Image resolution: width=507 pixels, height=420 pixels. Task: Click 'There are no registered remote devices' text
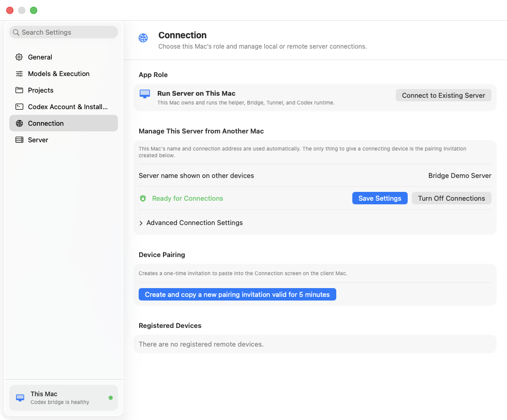pos(201,344)
